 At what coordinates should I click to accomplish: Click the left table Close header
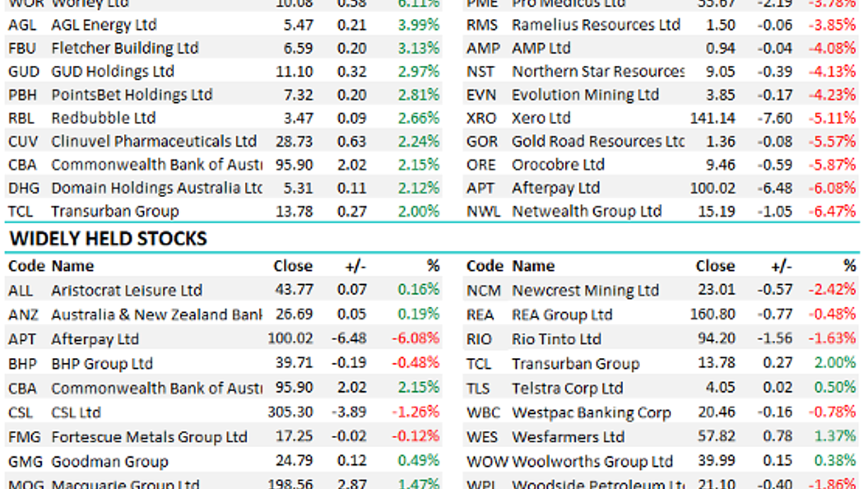point(293,266)
